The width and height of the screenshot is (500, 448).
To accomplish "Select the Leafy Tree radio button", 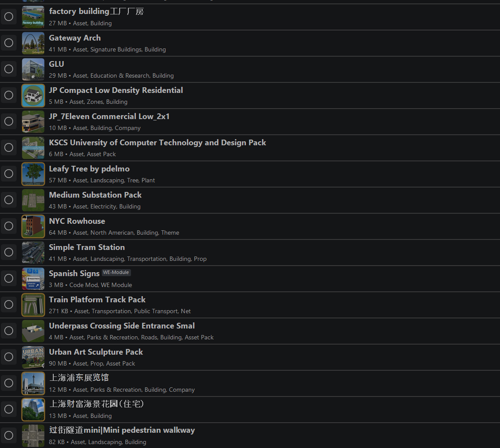I will pyautogui.click(x=9, y=174).
